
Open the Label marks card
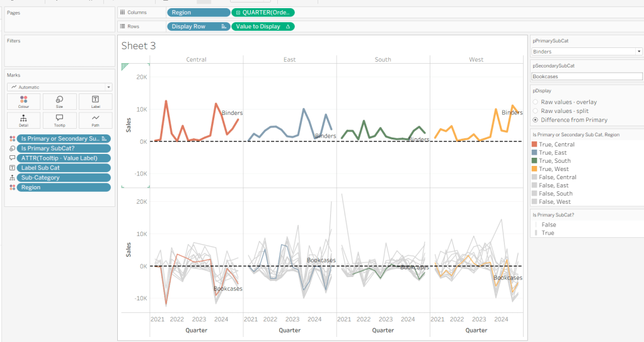tap(95, 102)
